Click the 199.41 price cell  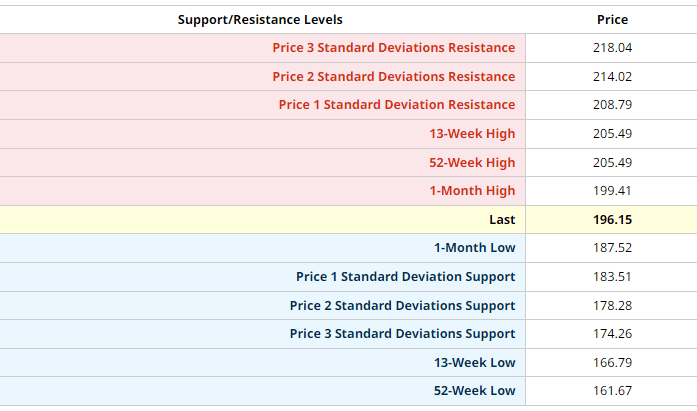(612, 191)
